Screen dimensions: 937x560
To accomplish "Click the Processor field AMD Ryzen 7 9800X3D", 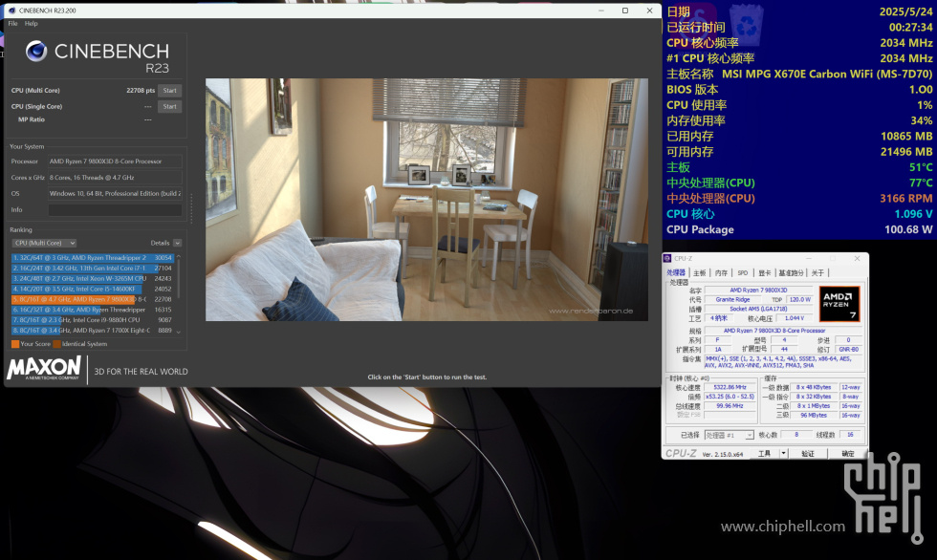I will (x=115, y=162).
